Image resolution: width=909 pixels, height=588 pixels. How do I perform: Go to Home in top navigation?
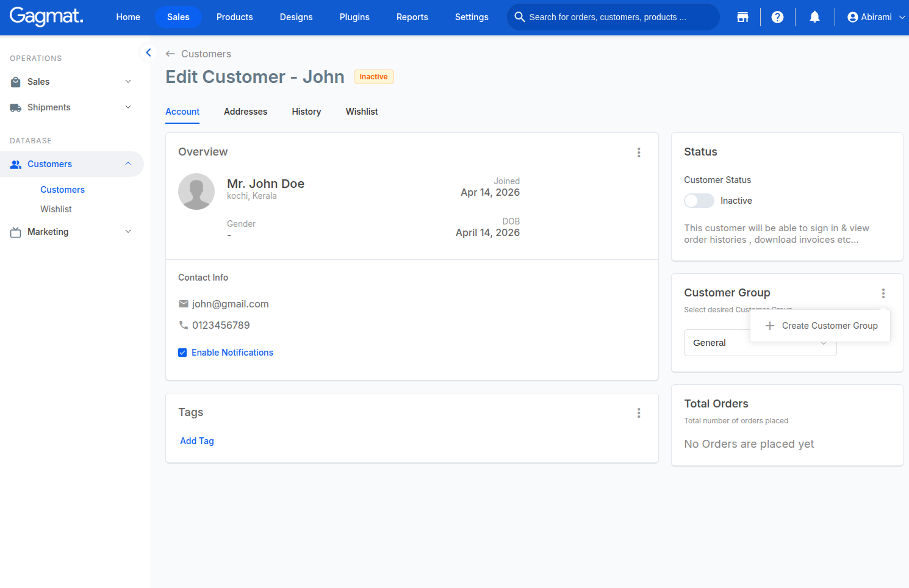click(x=128, y=17)
